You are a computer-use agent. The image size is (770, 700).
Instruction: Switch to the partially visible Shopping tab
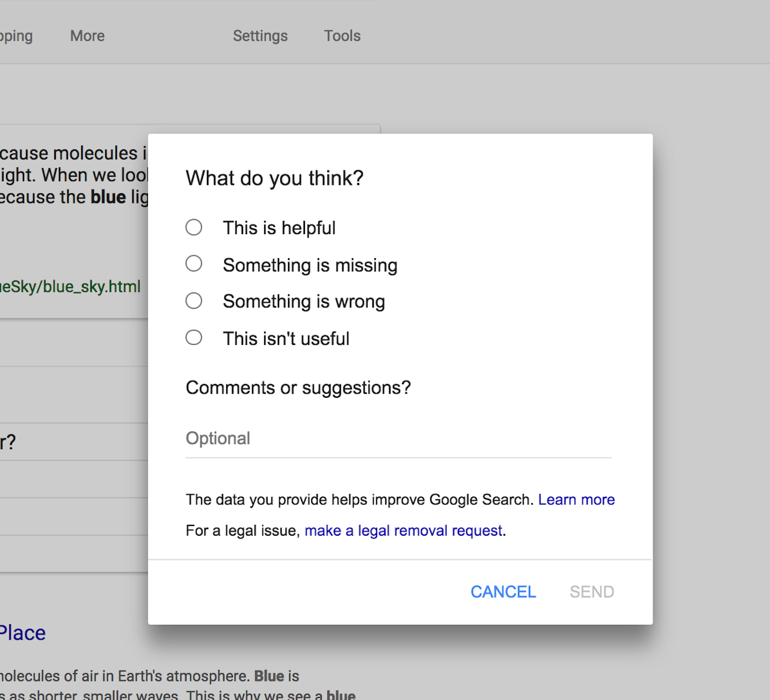(16, 36)
